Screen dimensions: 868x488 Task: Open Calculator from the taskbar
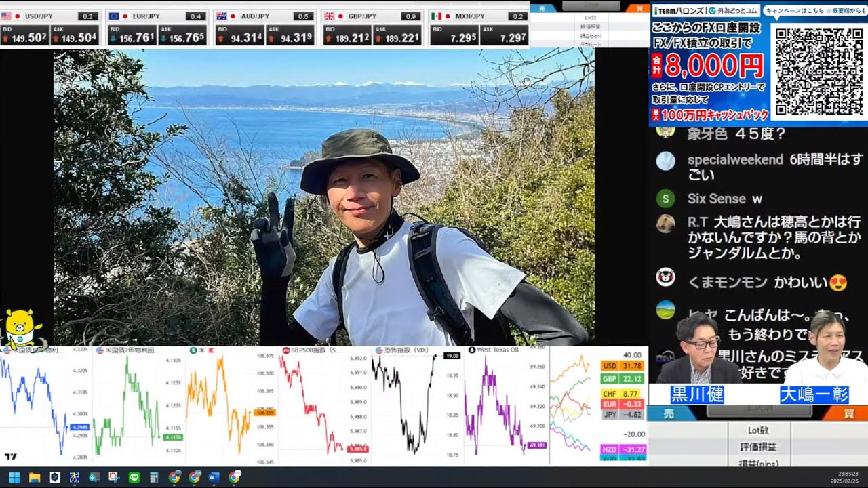click(x=154, y=477)
